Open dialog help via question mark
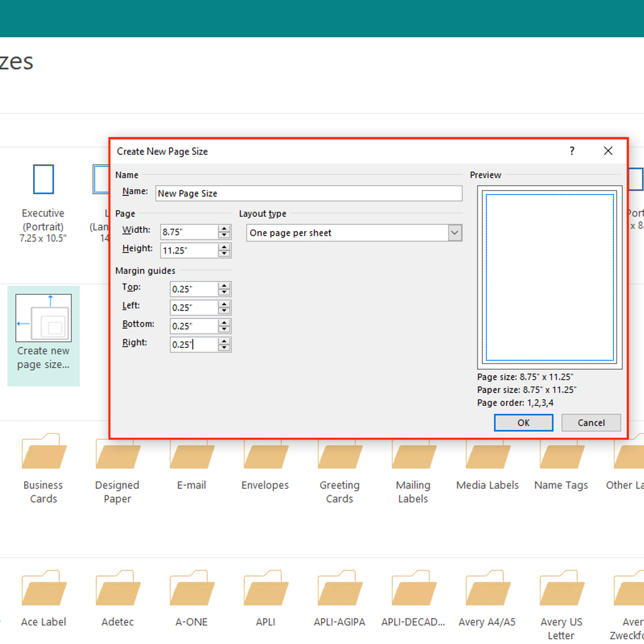Screen dimensions: 644x644 click(x=572, y=151)
